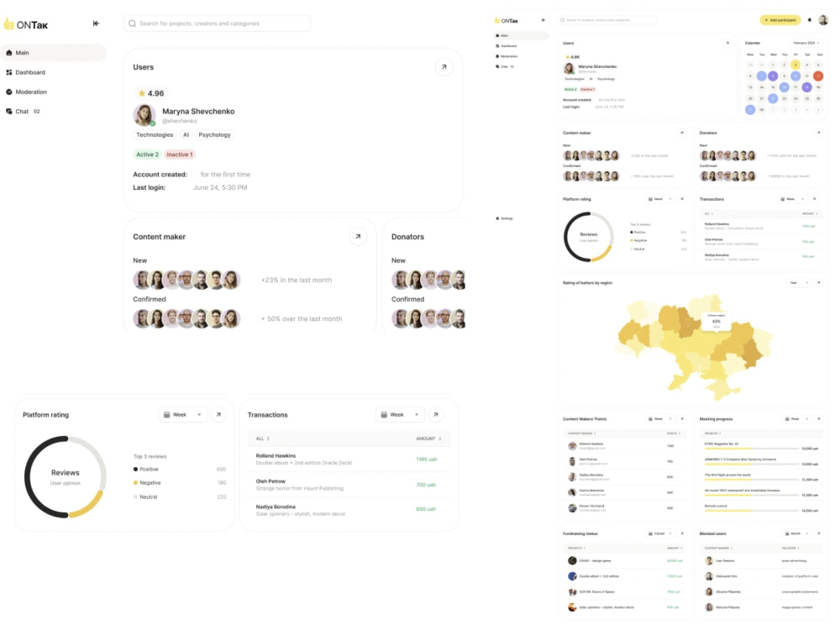Open Platform rating arrow icon in enlarged view

tap(218, 415)
